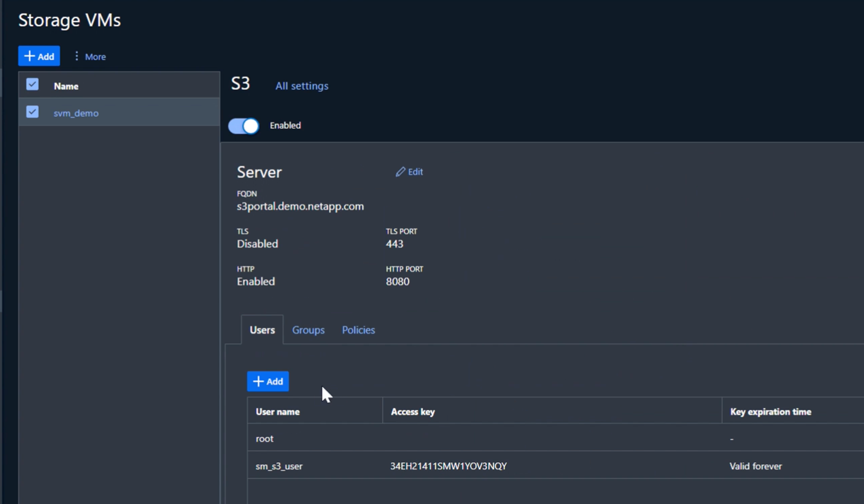Toggle the S3 Enabled switch off

click(244, 126)
